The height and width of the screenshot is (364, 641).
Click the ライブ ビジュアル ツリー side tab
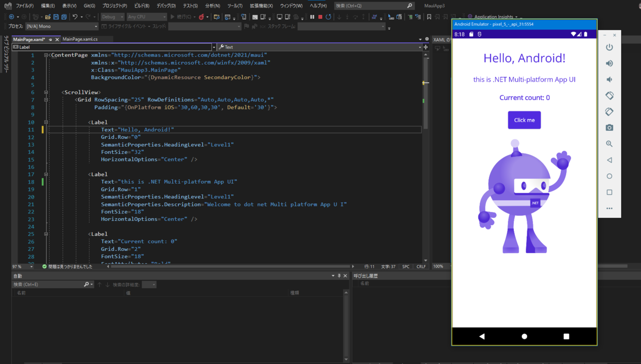6,54
